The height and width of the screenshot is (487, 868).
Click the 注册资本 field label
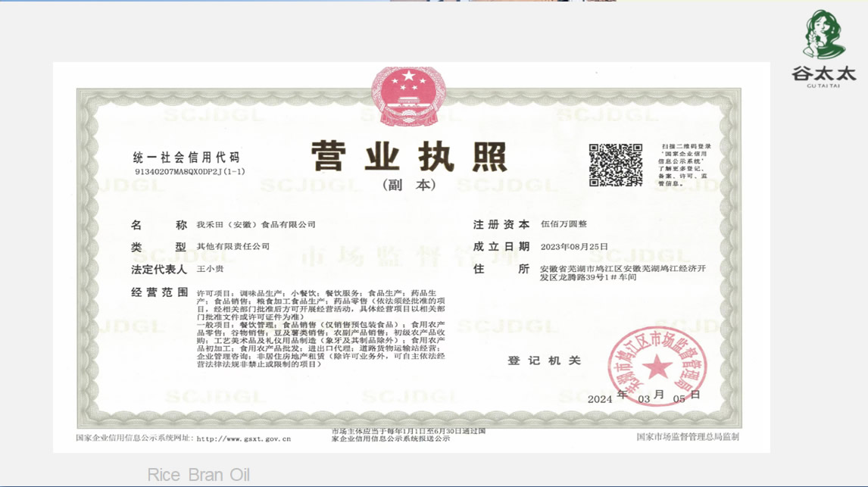pos(501,224)
